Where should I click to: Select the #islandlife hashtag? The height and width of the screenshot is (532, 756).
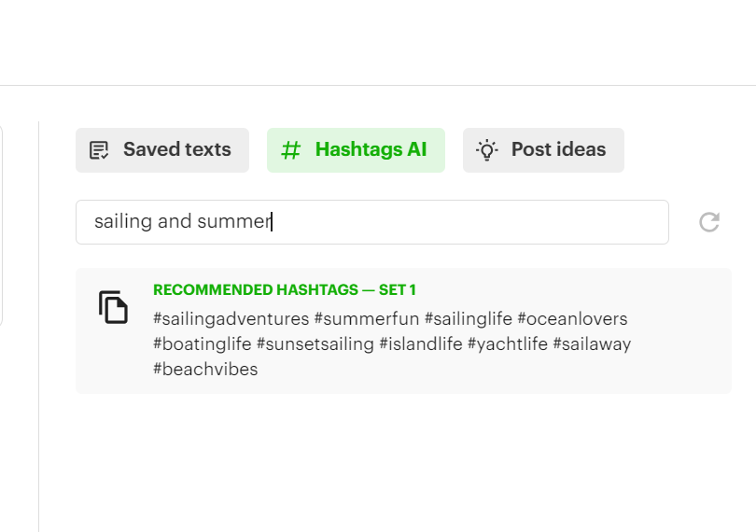[420, 344]
